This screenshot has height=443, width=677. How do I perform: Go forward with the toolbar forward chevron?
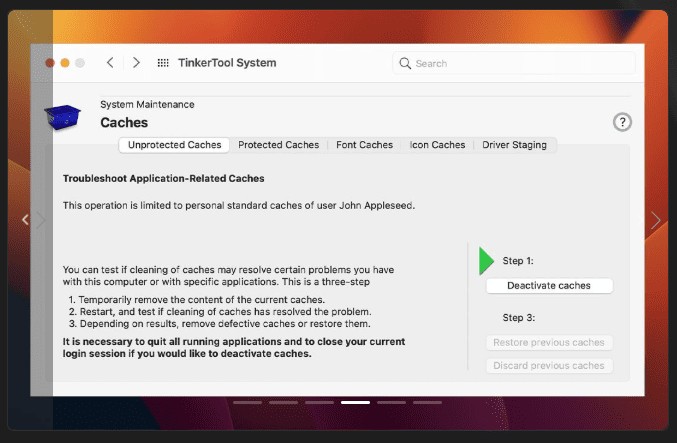tap(136, 63)
